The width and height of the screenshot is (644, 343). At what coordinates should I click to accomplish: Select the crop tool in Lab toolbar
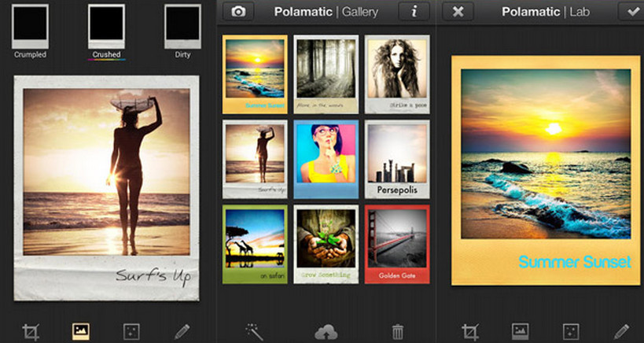(470, 331)
